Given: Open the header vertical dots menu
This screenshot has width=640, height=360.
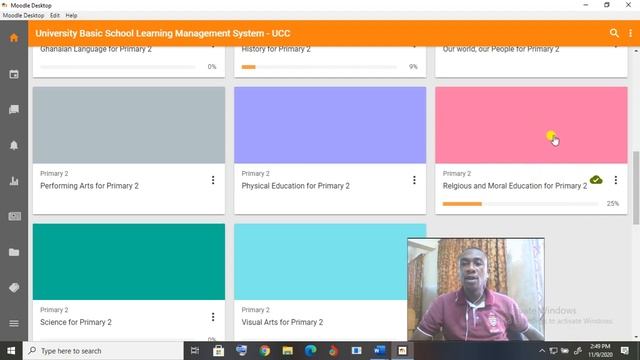Looking at the screenshot, I should 630,33.
